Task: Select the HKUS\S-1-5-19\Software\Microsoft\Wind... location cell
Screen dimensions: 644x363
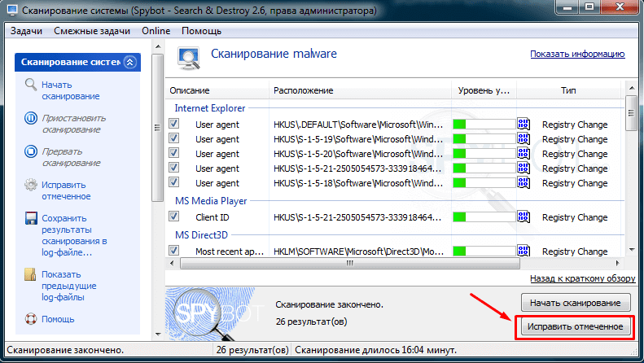Action: click(358, 139)
